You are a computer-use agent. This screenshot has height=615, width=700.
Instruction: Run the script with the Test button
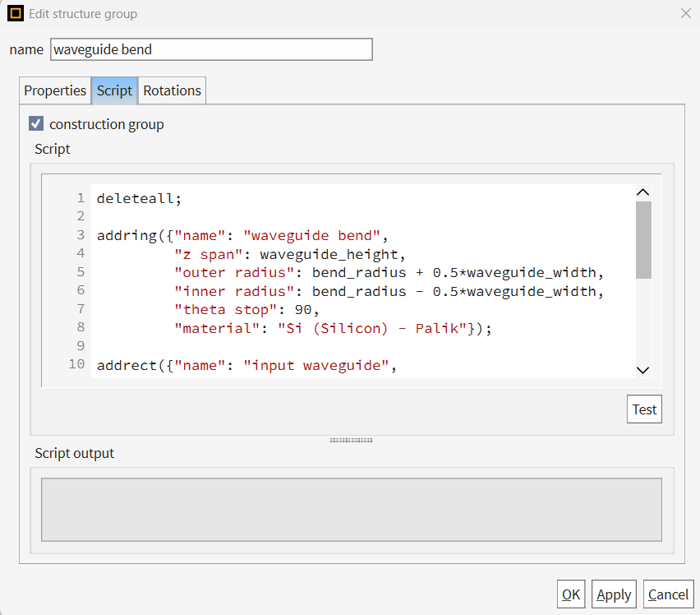click(x=644, y=409)
